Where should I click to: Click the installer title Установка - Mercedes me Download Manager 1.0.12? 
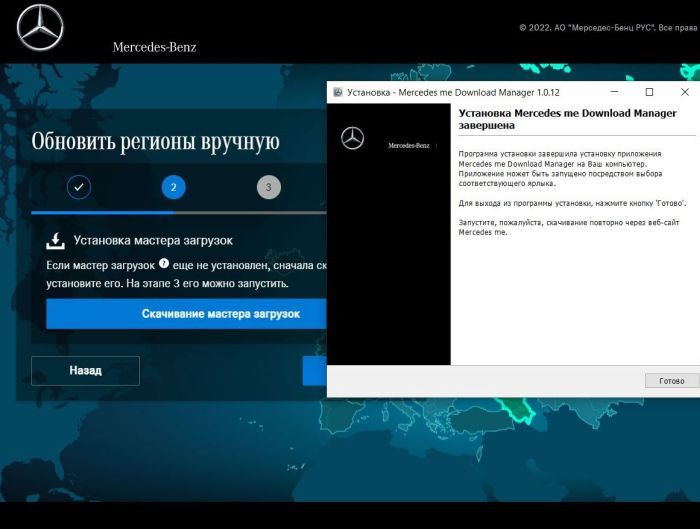[453, 92]
